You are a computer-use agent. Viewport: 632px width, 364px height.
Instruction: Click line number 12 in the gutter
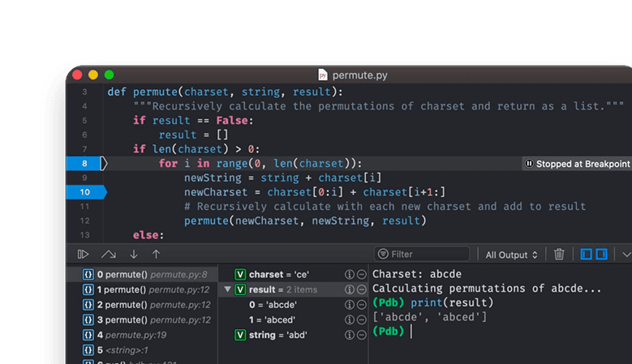pyautogui.click(x=84, y=221)
